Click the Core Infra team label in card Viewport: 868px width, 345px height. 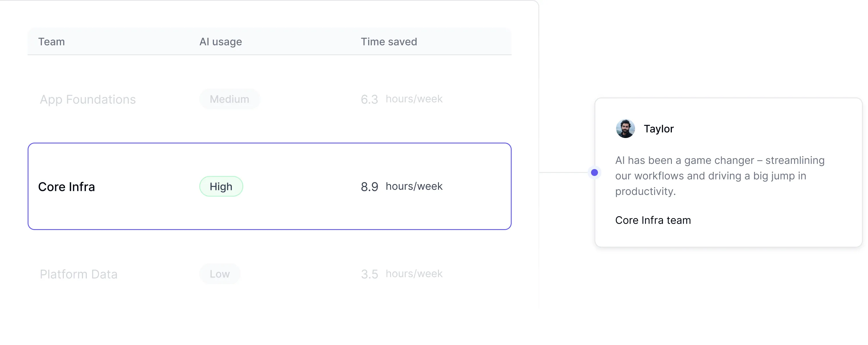[x=653, y=220]
